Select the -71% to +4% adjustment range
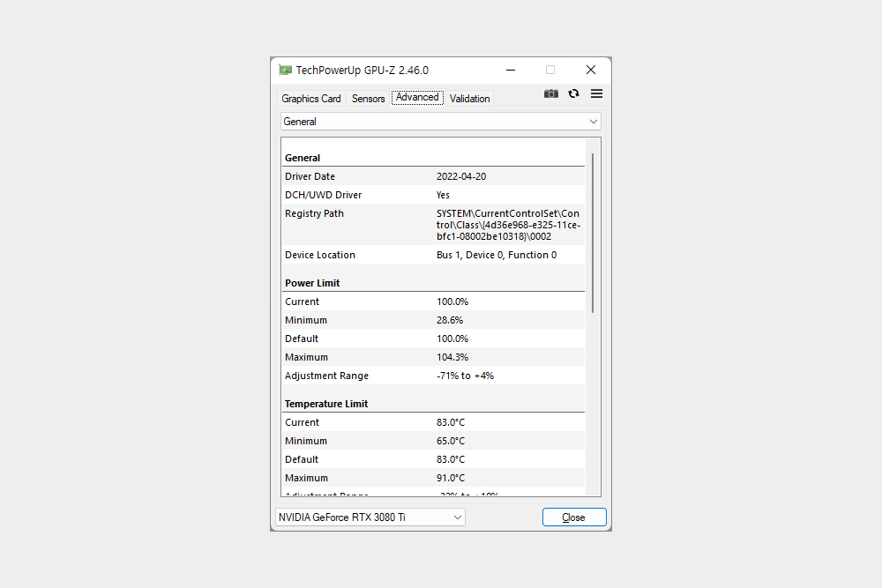882x588 pixels. point(465,376)
